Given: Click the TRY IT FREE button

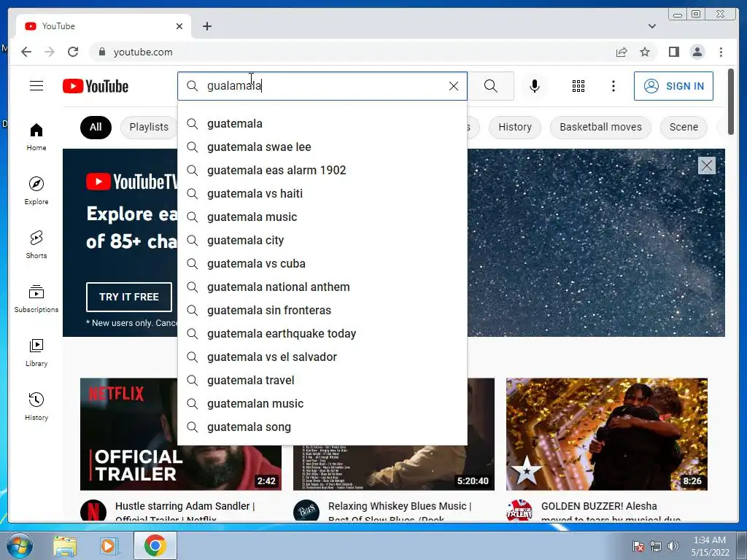Looking at the screenshot, I should 128,297.
